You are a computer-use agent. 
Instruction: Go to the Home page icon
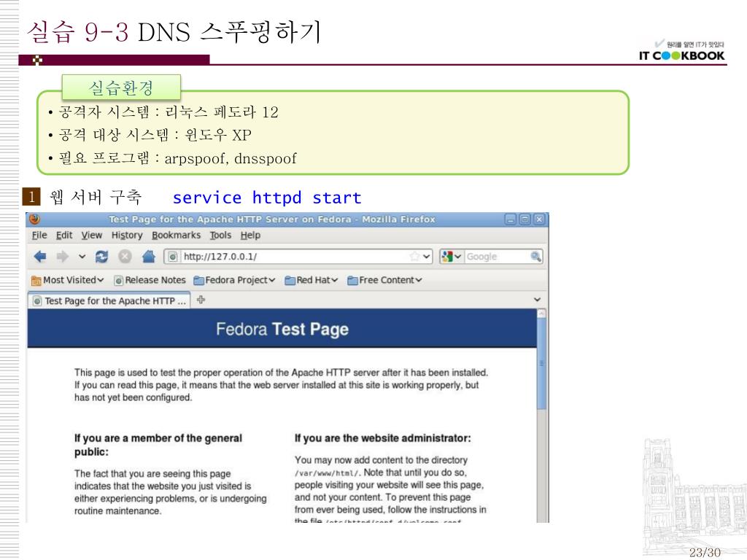[149, 257]
